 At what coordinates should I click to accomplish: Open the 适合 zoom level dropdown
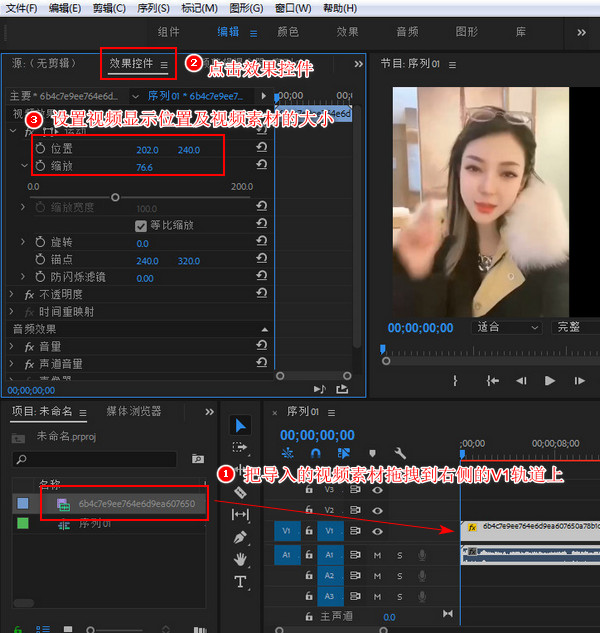point(507,327)
